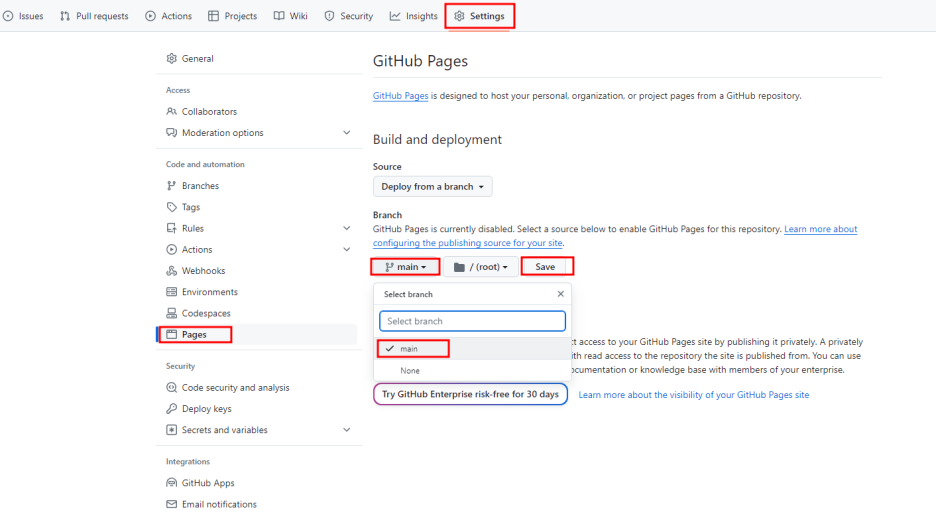Open the main branch selector dropdown
The width and height of the screenshot is (936, 526).
[x=405, y=267]
